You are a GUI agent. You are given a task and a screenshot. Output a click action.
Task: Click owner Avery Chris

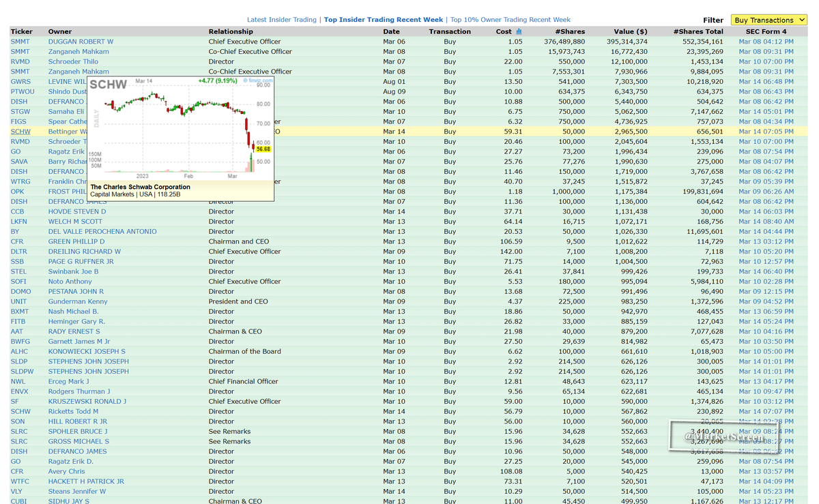[66, 471]
